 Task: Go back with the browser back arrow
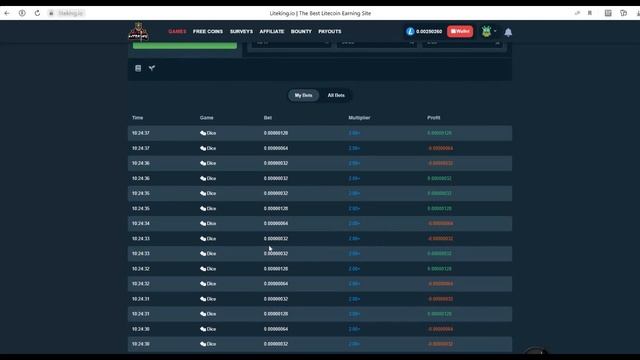tap(7, 13)
